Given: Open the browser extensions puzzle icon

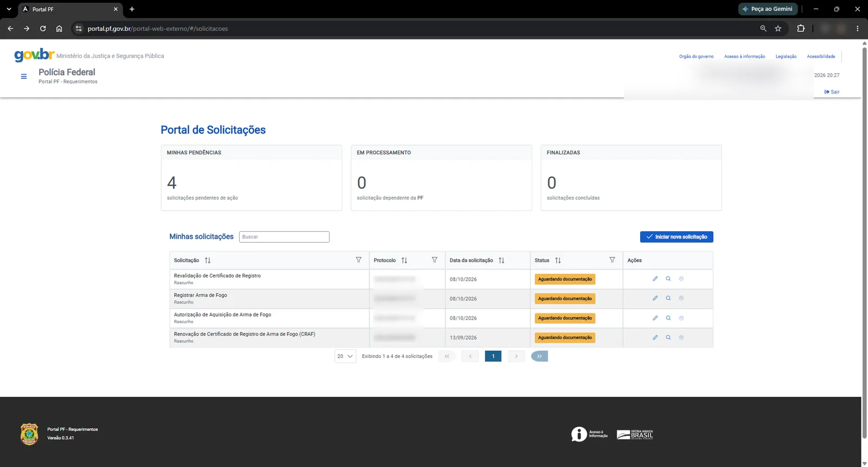Looking at the screenshot, I should (x=801, y=29).
